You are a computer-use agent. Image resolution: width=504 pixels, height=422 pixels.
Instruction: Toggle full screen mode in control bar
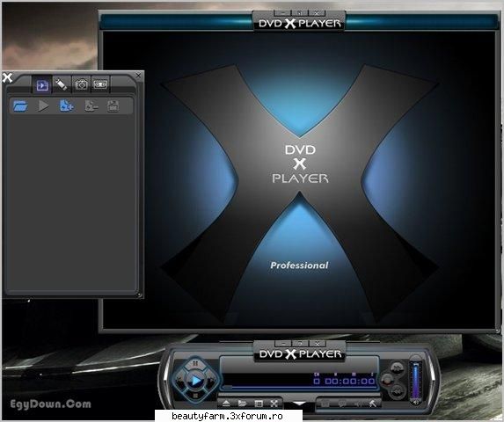click(x=274, y=404)
